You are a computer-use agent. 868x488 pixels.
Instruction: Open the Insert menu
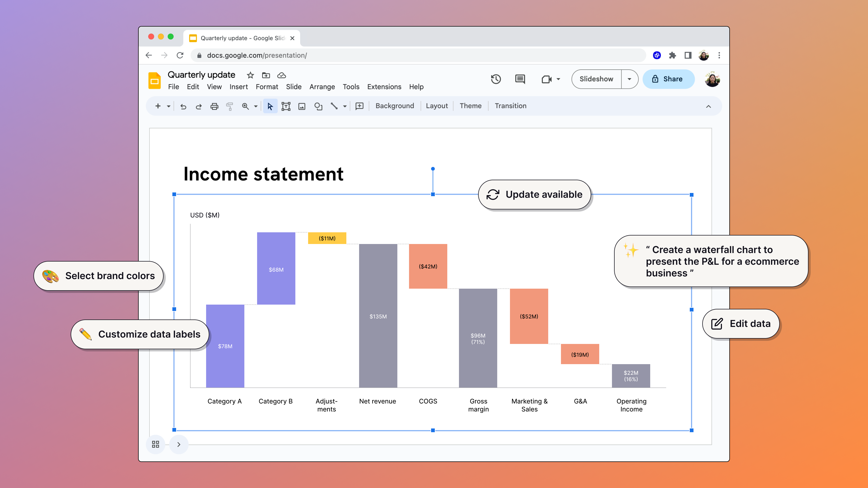click(238, 87)
